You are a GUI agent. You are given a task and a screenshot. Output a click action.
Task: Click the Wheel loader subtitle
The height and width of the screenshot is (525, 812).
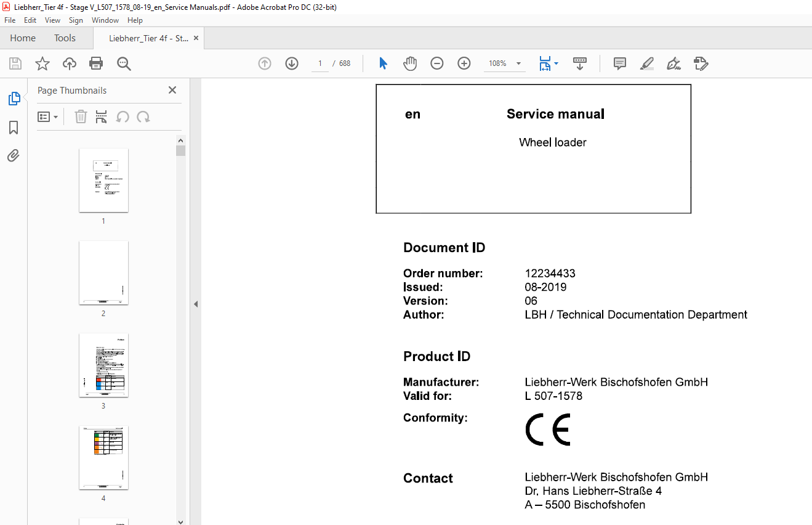coord(552,142)
